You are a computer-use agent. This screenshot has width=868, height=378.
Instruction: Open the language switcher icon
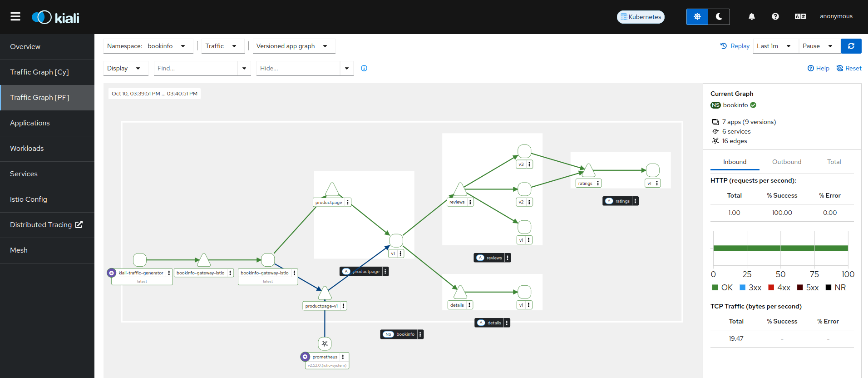coord(800,17)
